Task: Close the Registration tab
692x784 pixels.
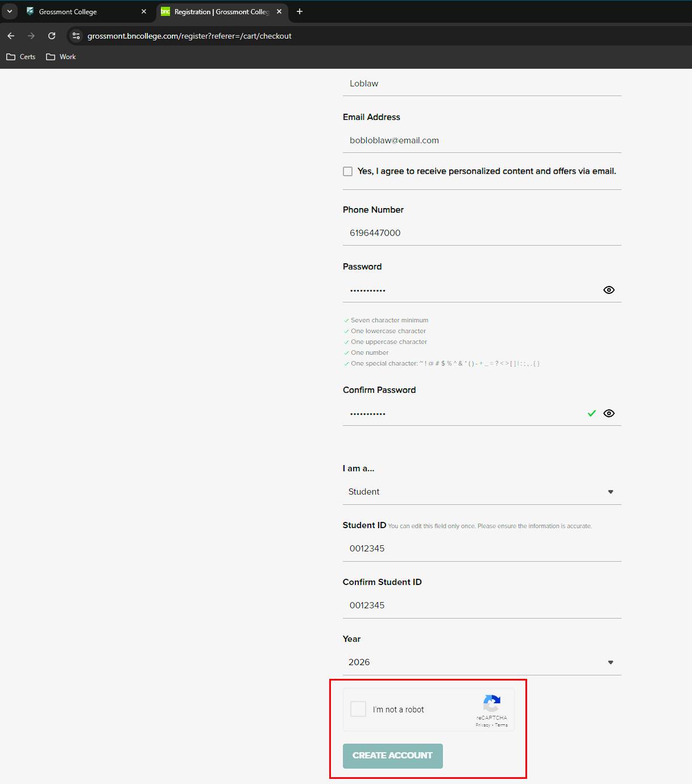Action: pos(279,11)
